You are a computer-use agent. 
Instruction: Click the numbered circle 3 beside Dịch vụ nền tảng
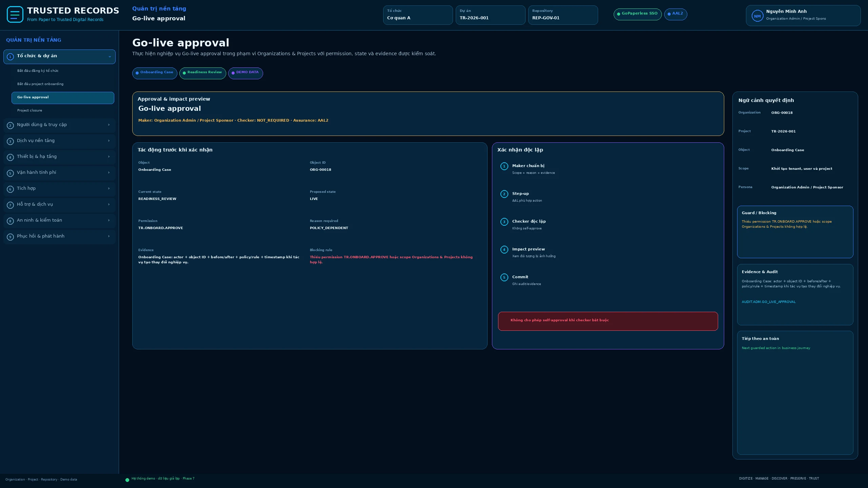10,141
